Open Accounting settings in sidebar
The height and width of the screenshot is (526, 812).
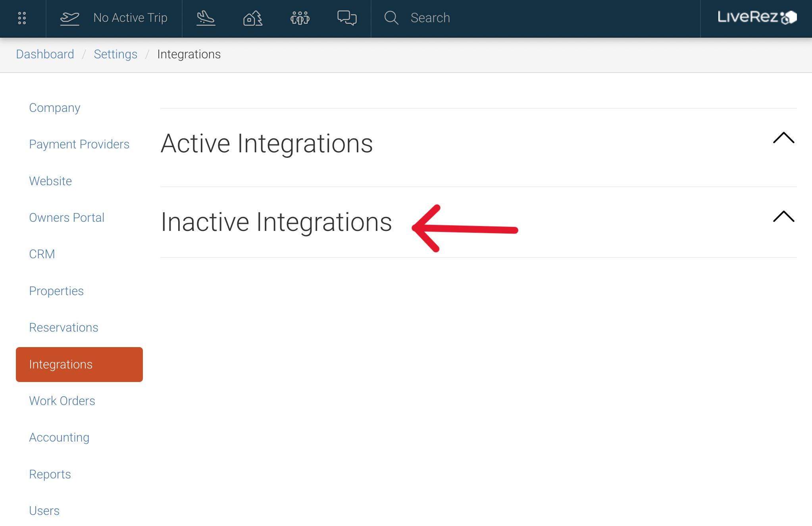(59, 437)
